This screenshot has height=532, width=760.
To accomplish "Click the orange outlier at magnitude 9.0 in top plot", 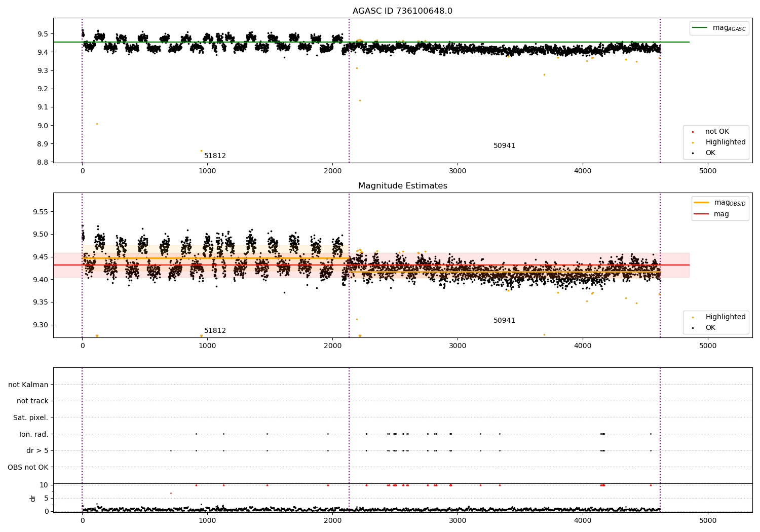I will (97, 124).
